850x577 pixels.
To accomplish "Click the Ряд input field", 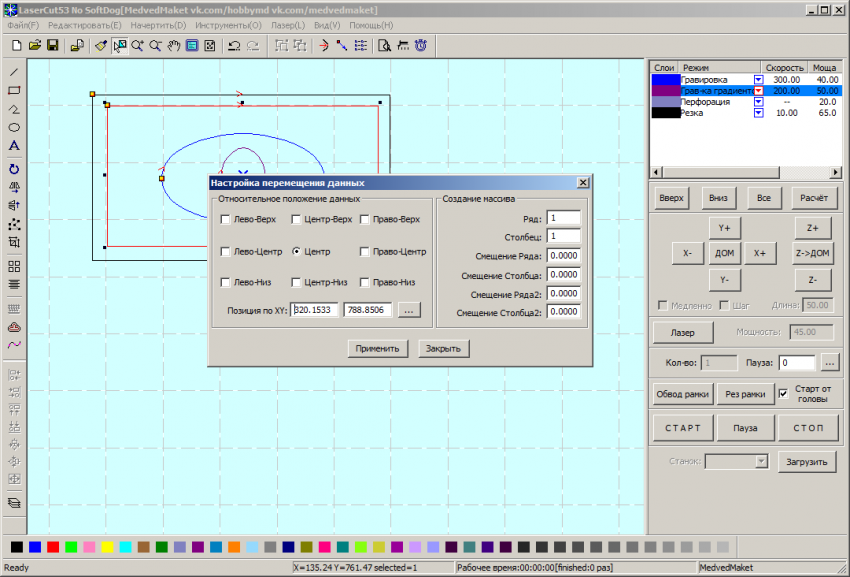I will [x=564, y=218].
